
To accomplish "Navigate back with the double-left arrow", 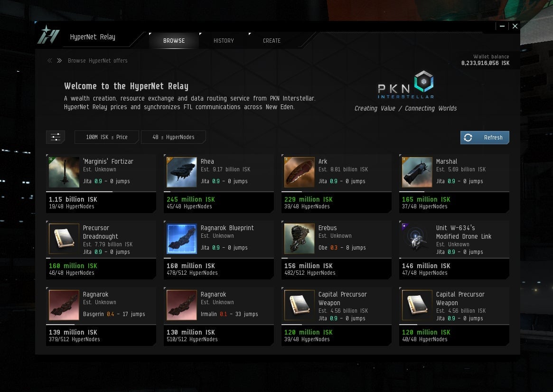I will [49, 61].
